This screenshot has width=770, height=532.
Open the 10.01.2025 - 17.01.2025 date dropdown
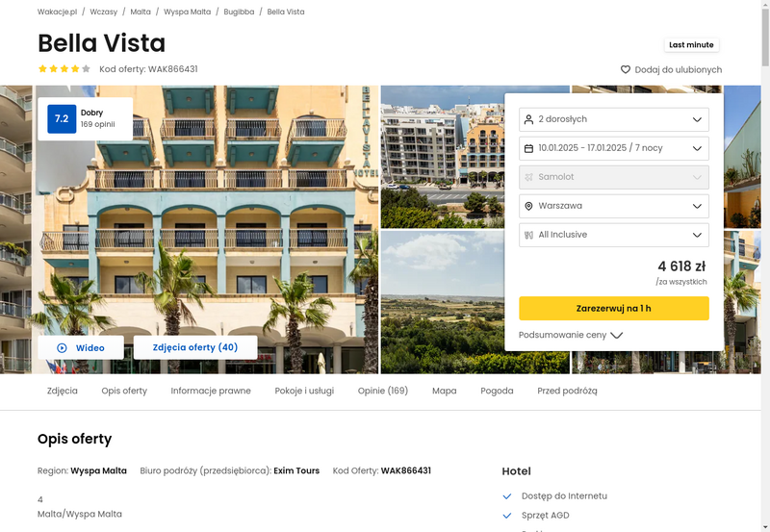click(614, 148)
